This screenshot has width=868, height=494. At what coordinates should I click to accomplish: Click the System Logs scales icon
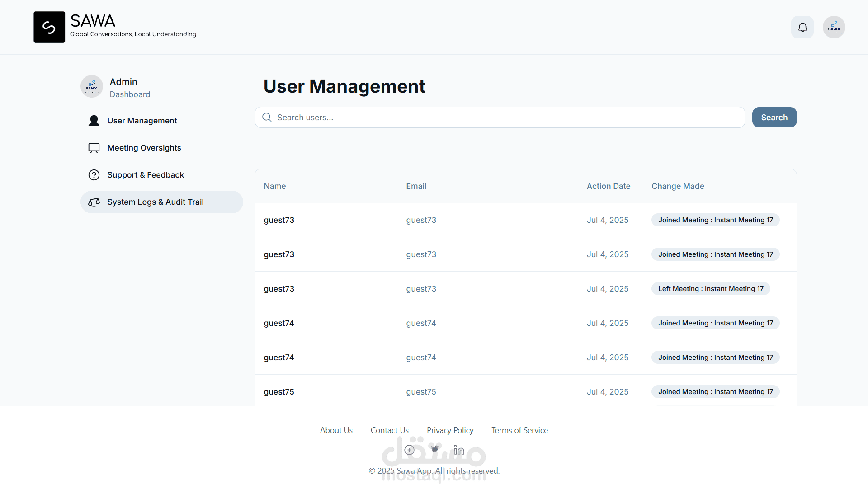tap(94, 202)
